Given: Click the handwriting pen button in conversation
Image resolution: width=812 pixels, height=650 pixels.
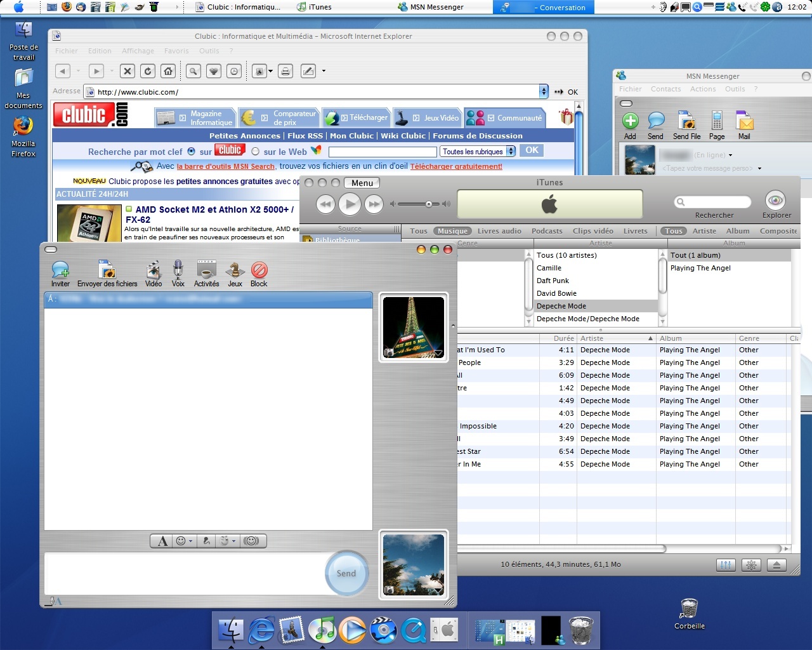Looking at the screenshot, I should pyautogui.click(x=206, y=541).
